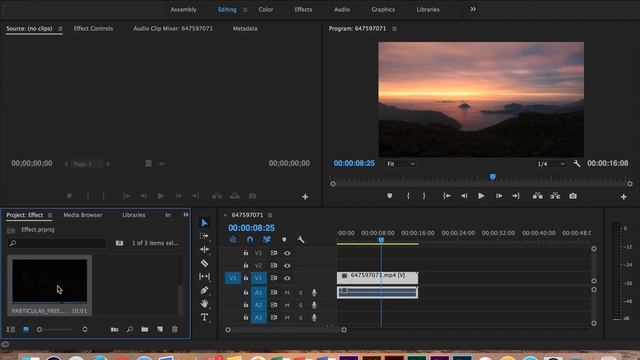The image size is (640, 360).
Task: Add marker in the timeline panel
Action: (284, 240)
